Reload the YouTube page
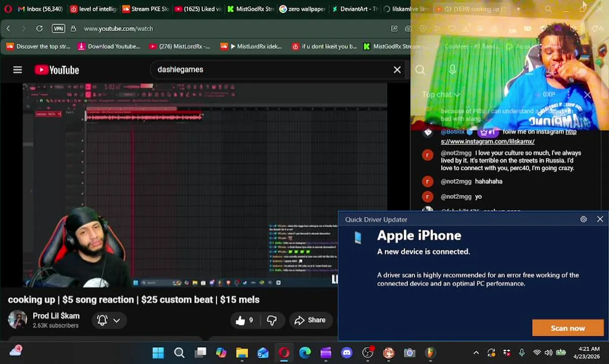Image resolution: width=609 pixels, height=364 pixels. [x=39, y=29]
